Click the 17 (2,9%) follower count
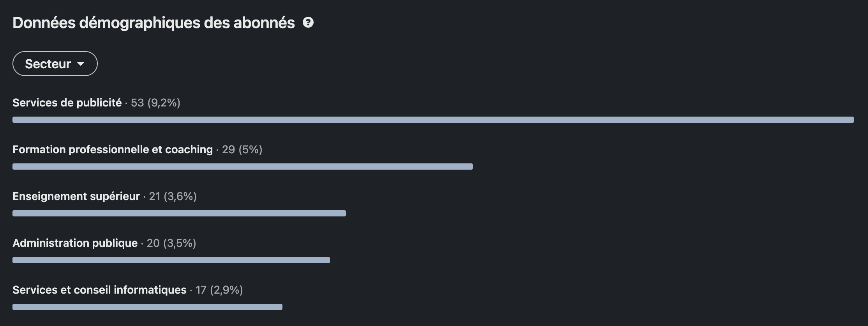 coord(219,290)
